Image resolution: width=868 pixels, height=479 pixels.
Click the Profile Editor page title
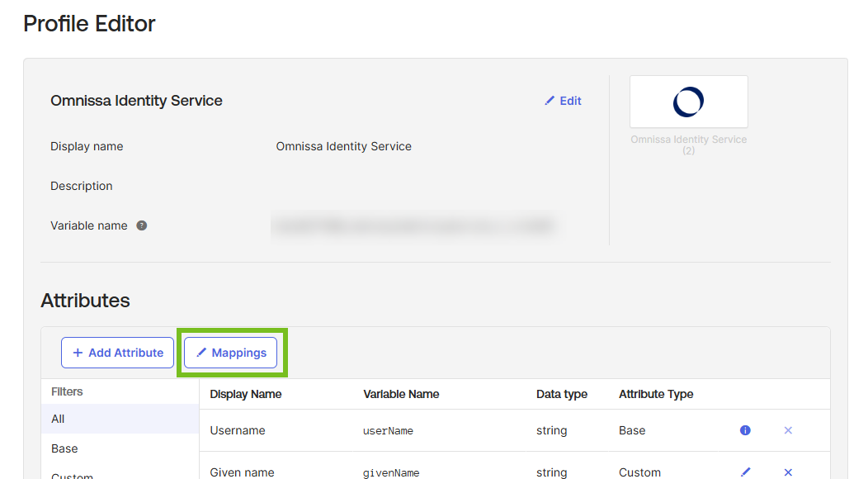click(89, 24)
